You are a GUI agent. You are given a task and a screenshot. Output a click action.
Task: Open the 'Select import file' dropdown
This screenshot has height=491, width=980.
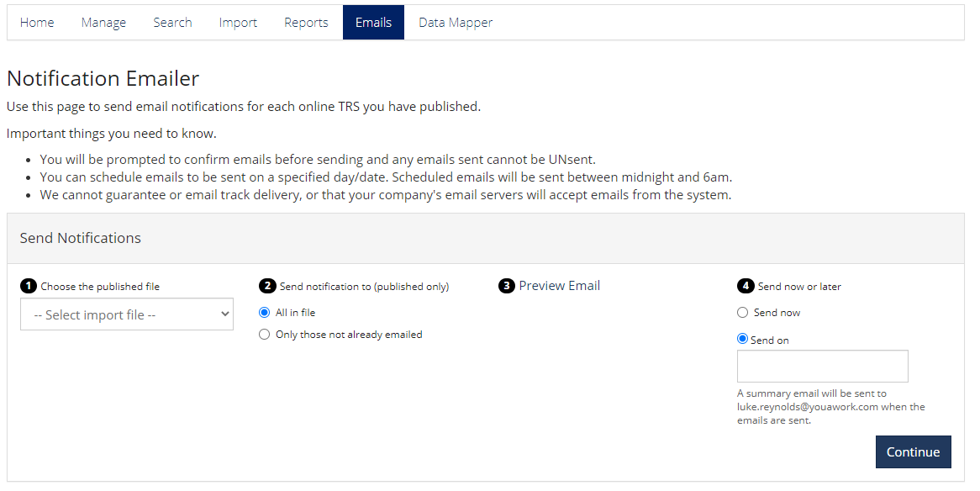[x=127, y=314]
